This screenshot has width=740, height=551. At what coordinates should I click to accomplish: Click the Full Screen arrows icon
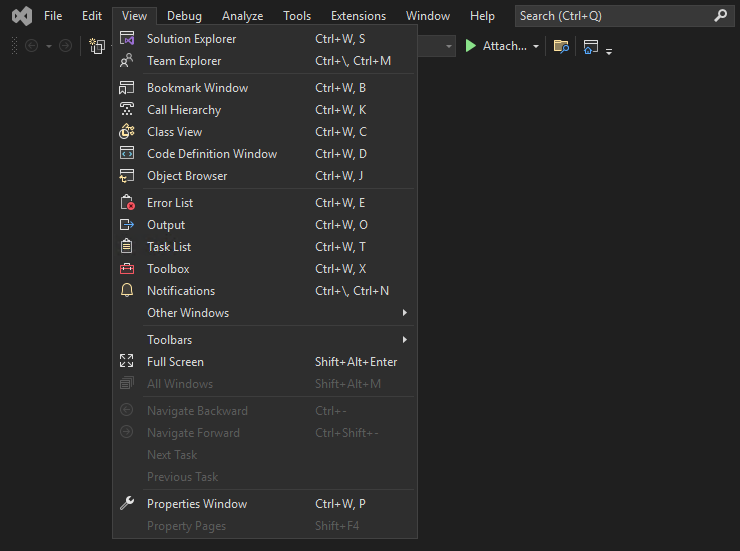pyautogui.click(x=126, y=361)
